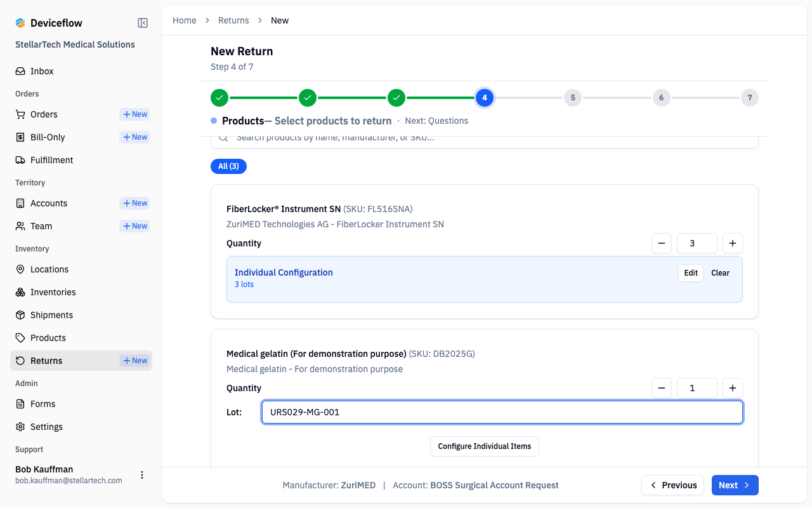Click step 6 circle in progress bar
The height and width of the screenshot is (508, 812).
click(x=662, y=98)
